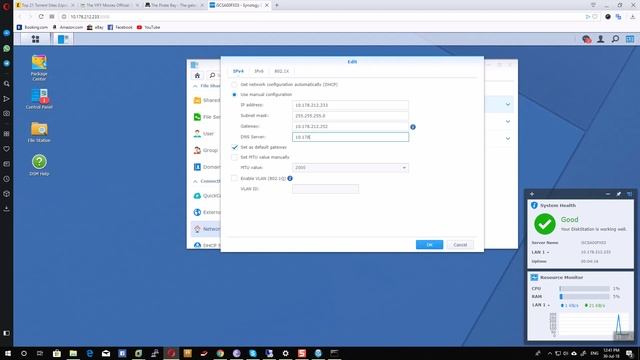Switch to the 802.1X tab

pos(281,71)
